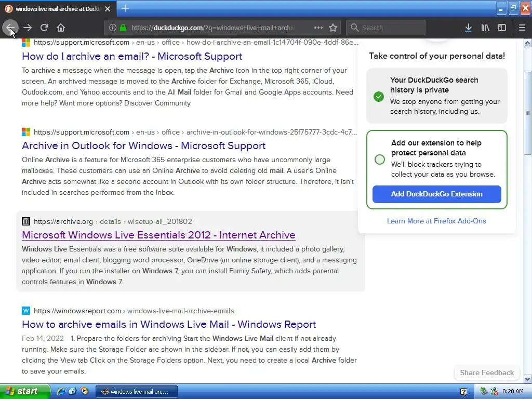The height and width of the screenshot is (399, 532).
Task: Click the archive.org result URL
Action: point(113,221)
